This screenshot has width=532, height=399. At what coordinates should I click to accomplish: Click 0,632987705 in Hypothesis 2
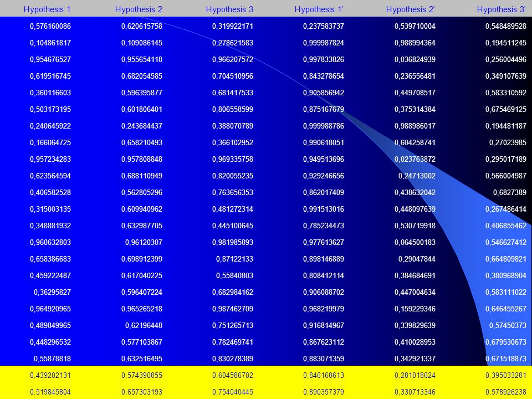(x=142, y=226)
